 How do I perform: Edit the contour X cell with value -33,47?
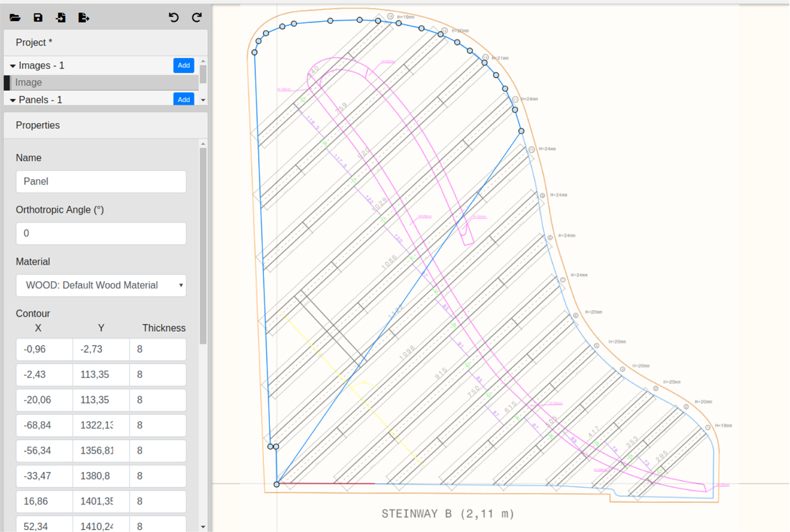point(44,476)
